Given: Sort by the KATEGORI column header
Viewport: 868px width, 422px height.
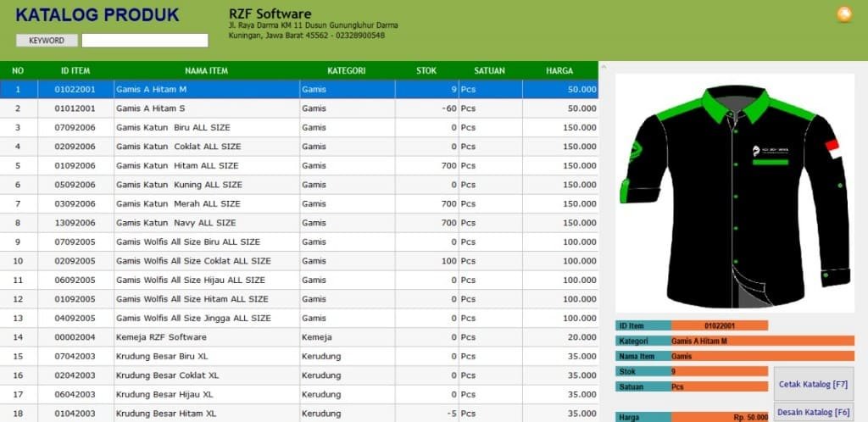Looking at the screenshot, I should [x=347, y=71].
